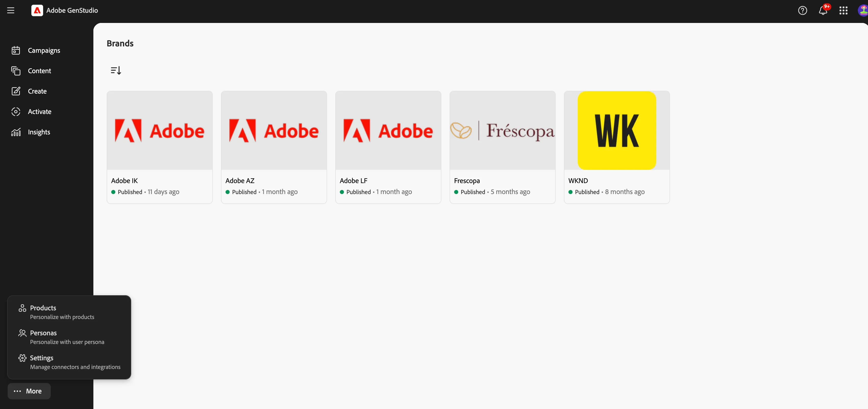Click 'Published · 11 days ago' status
Image resolution: width=868 pixels, height=409 pixels.
145,192
